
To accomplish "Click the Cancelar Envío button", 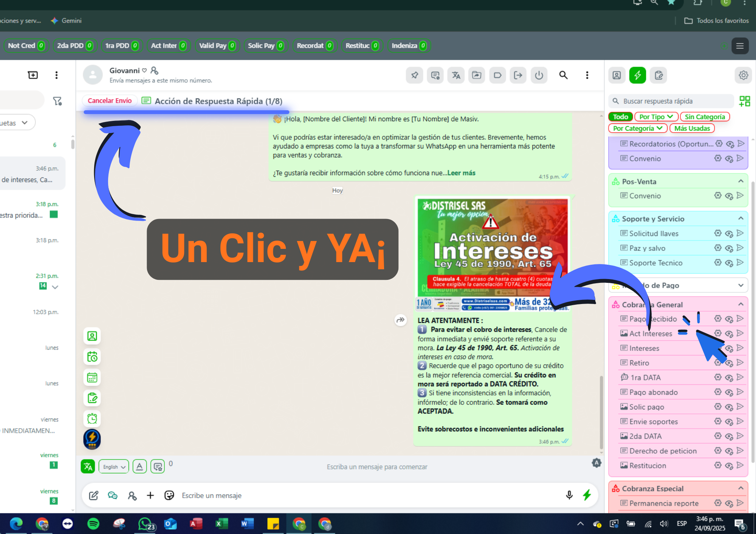I will pos(110,100).
